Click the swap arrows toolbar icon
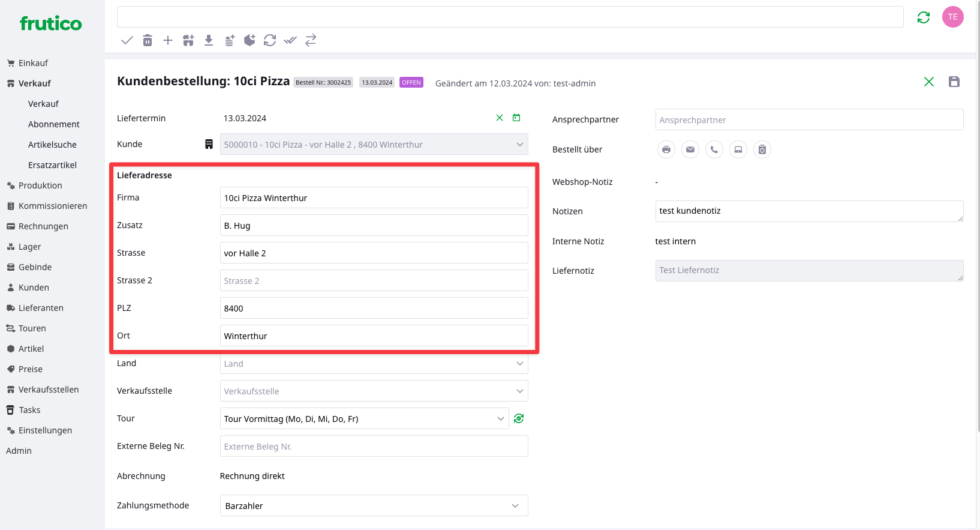The height and width of the screenshot is (530, 980). [311, 40]
